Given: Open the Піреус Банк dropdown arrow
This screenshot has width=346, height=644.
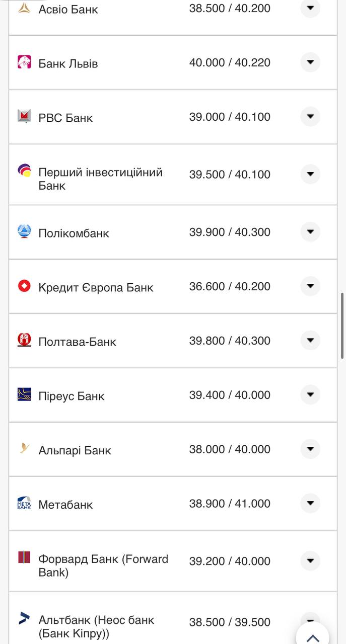Looking at the screenshot, I should coord(310,394).
